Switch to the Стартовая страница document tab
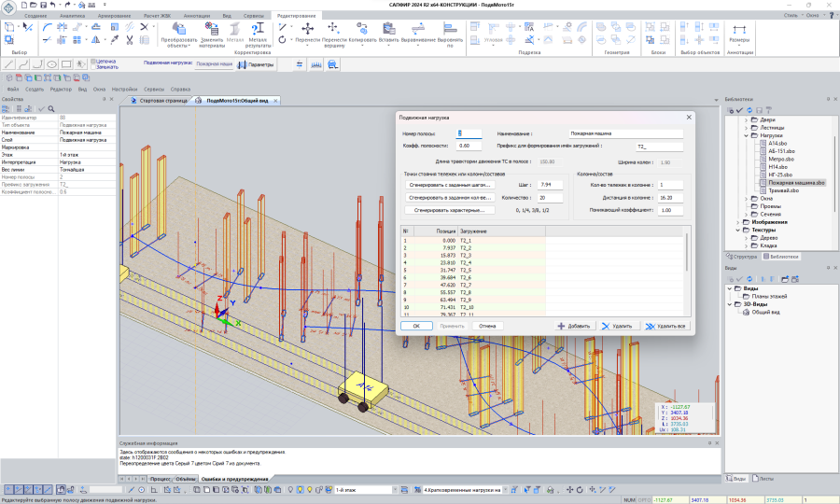This screenshot has height=504, width=840. pyautogui.click(x=162, y=100)
